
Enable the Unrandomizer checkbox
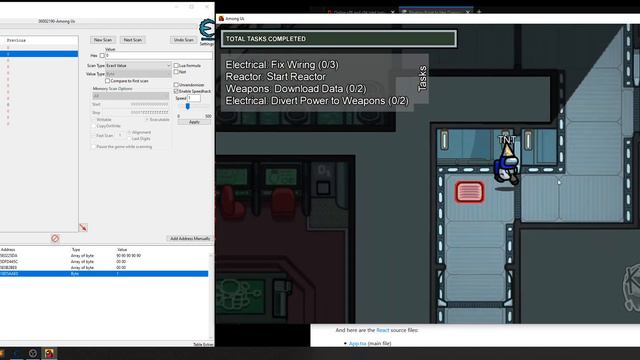click(x=176, y=85)
